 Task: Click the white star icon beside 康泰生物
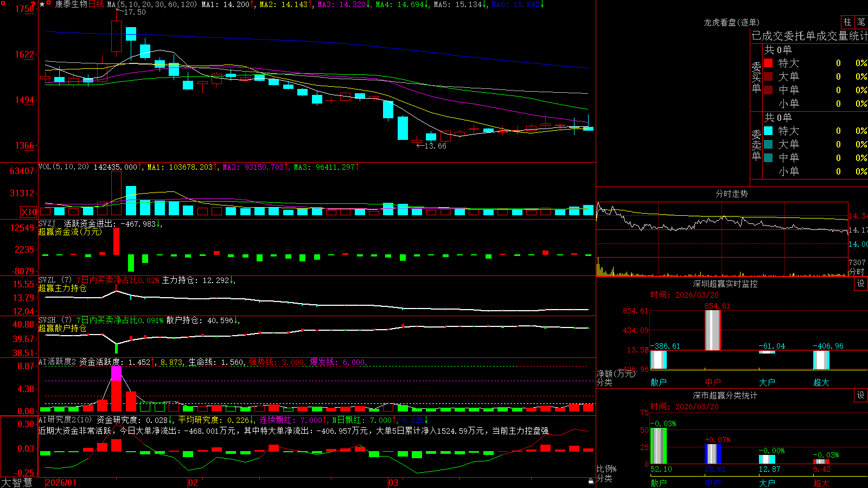[42, 4]
